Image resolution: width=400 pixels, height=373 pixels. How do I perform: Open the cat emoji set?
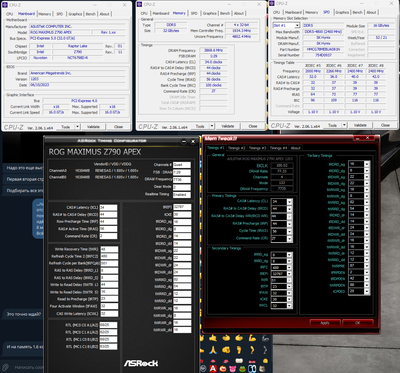[x=262, y=369]
